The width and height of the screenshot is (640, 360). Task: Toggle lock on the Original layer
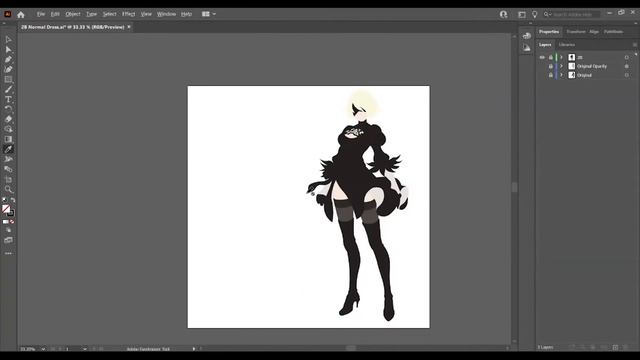551,75
